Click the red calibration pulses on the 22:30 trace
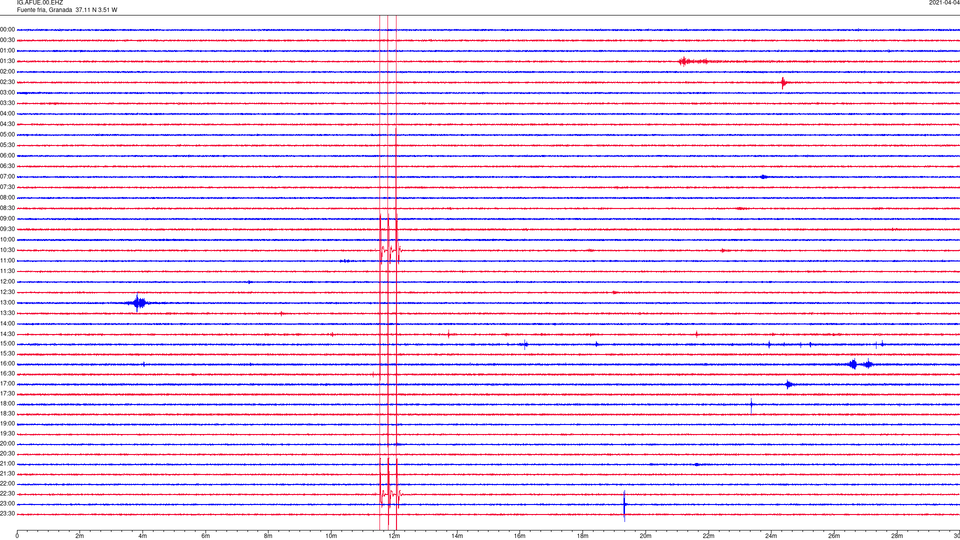The width and height of the screenshot is (960, 540). (x=390, y=493)
